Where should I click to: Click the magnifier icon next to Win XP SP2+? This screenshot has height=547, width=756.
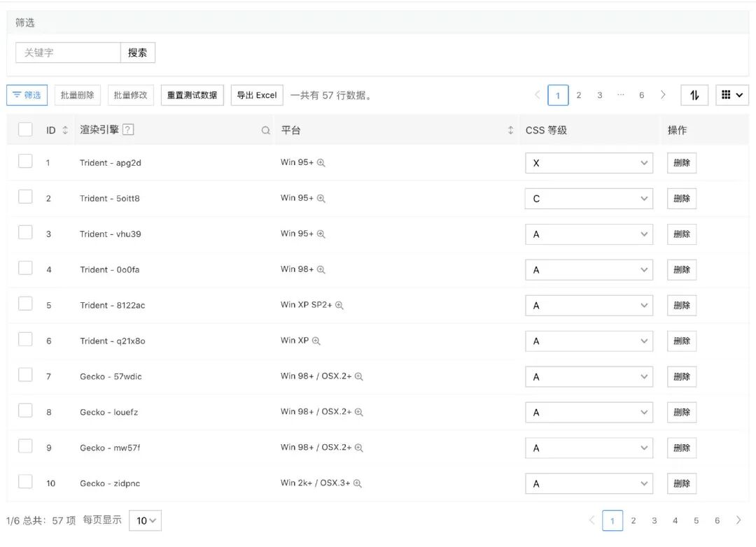tap(339, 306)
